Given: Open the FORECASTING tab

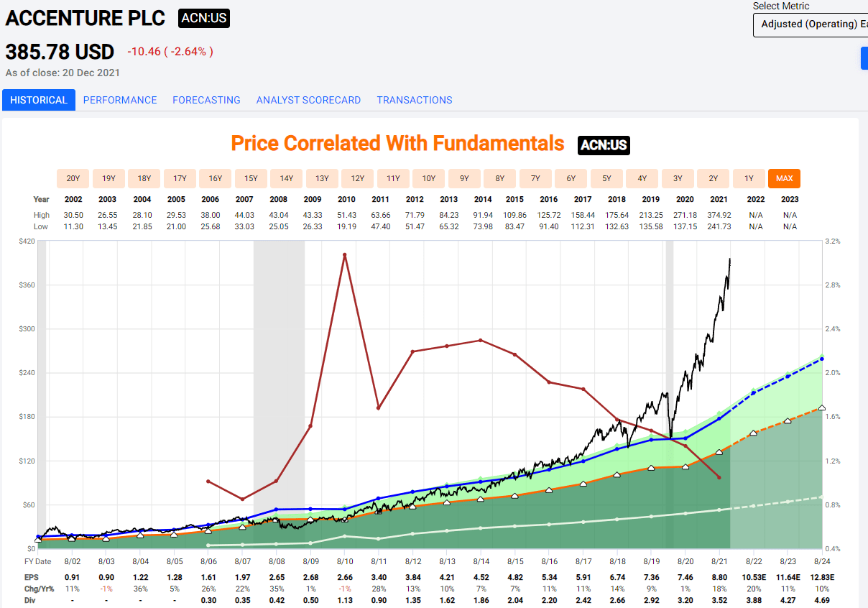Looking at the screenshot, I should point(206,100).
